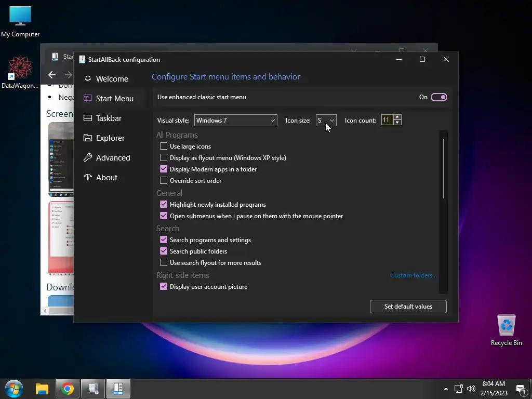Click the installer taskbar icon beside Chrome
The height and width of the screenshot is (399, 532).
(93, 389)
